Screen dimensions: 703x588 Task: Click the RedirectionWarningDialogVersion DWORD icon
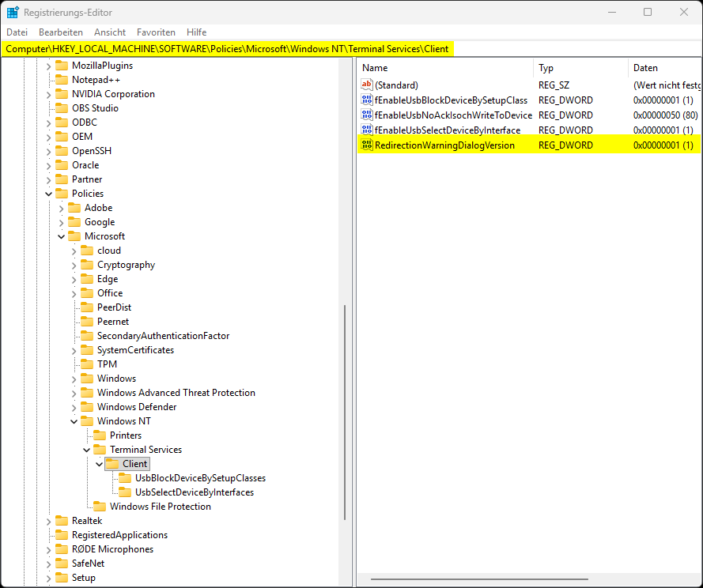[x=367, y=145]
